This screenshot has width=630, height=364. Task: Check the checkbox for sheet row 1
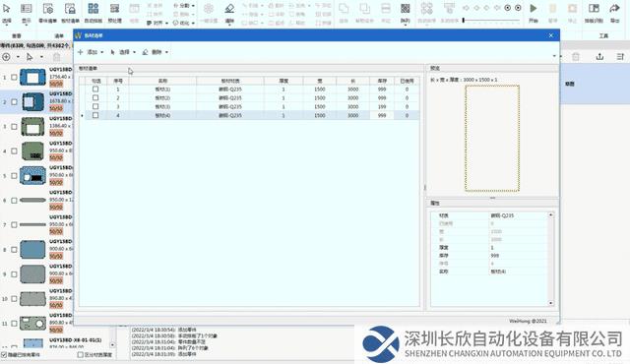click(x=95, y=90)
